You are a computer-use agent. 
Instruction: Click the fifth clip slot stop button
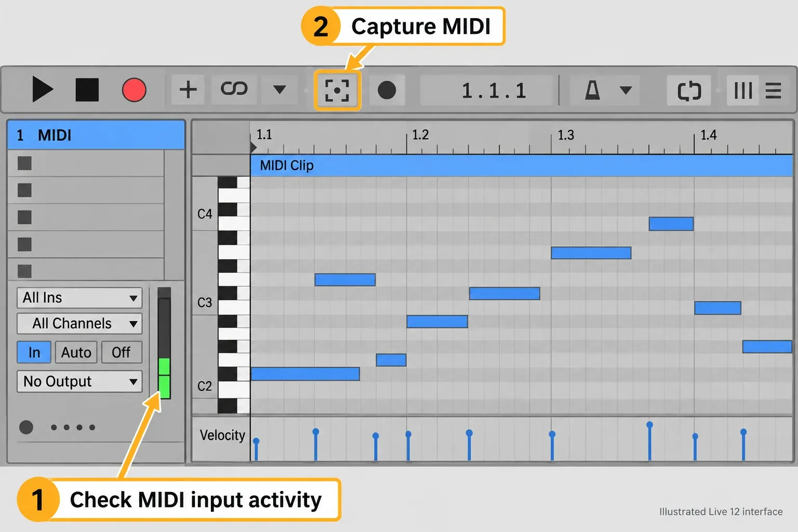coord(24,271)
